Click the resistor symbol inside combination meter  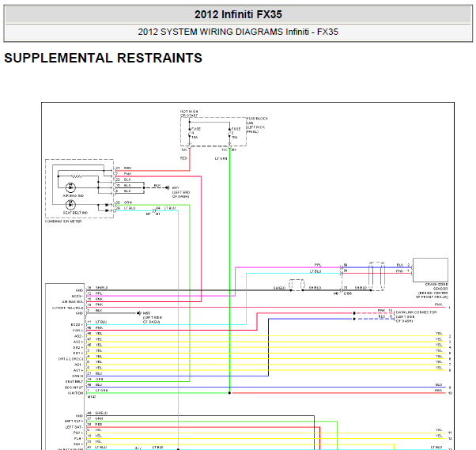77,176
